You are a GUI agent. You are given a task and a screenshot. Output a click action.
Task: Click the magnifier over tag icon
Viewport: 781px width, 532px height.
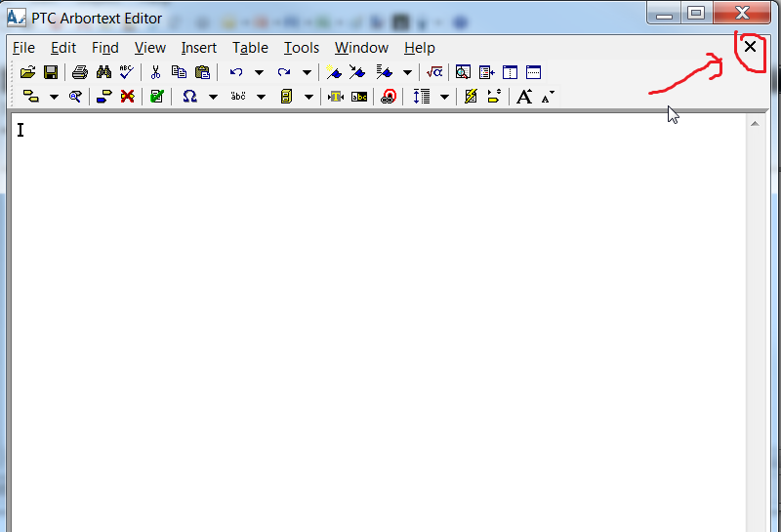click(x=75, y=96)
